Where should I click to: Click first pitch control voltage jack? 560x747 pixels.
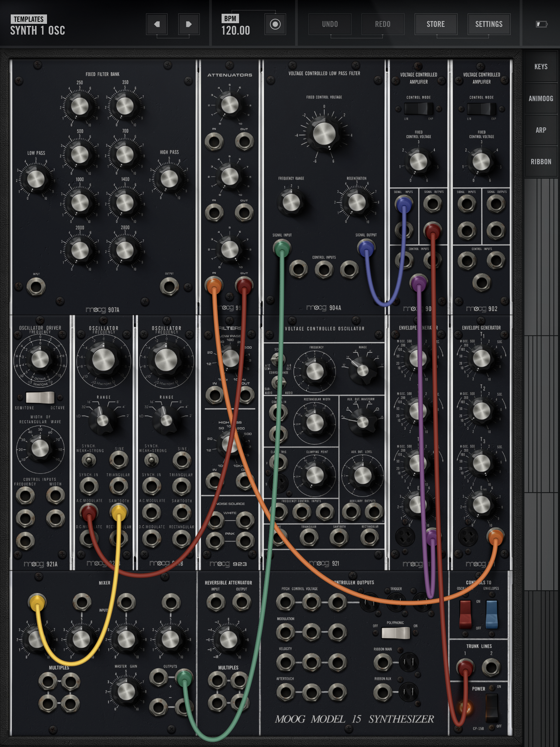pyautogui.click(x=285, y=602)
